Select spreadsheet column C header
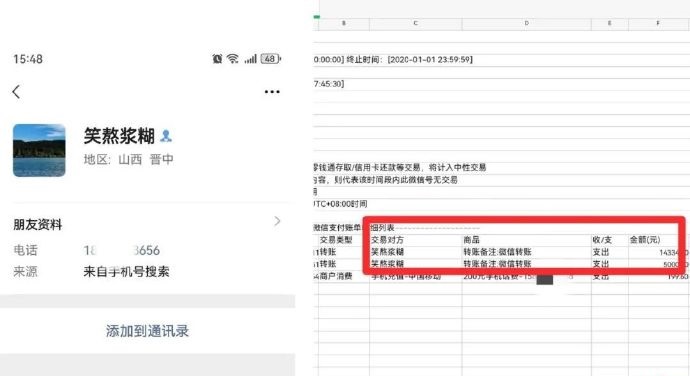The width and height of the screenshot is (690, 376). 415,23
